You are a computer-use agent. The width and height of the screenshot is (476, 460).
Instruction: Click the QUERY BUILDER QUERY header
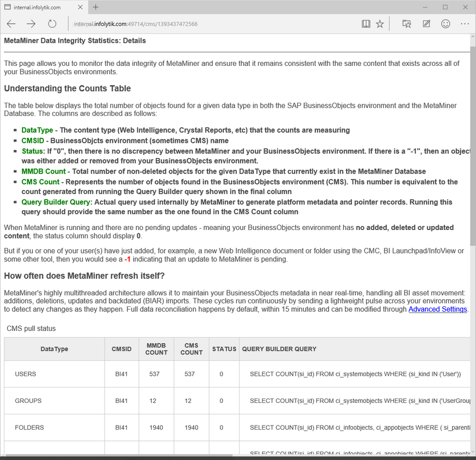point(279,349)
